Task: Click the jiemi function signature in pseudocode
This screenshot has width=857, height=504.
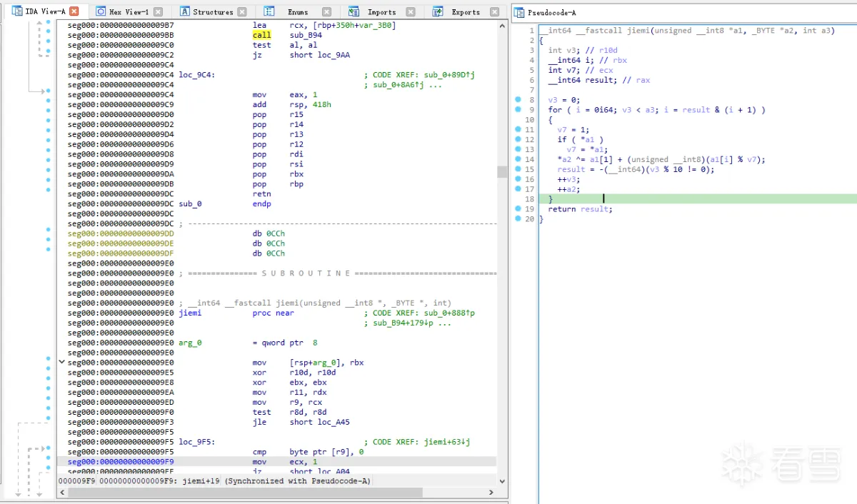Action: pos(687,30)
